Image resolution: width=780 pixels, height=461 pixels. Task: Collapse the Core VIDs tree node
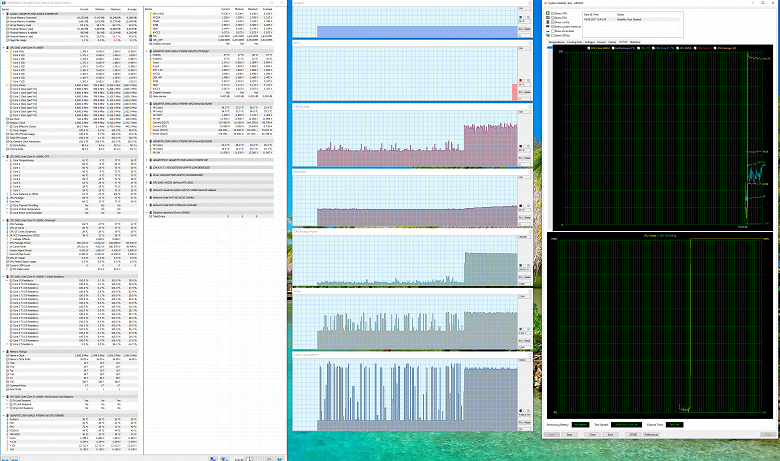(7, 51)
